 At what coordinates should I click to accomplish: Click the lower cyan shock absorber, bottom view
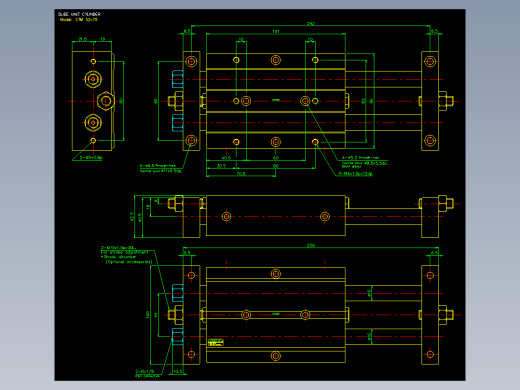point(178,337)
